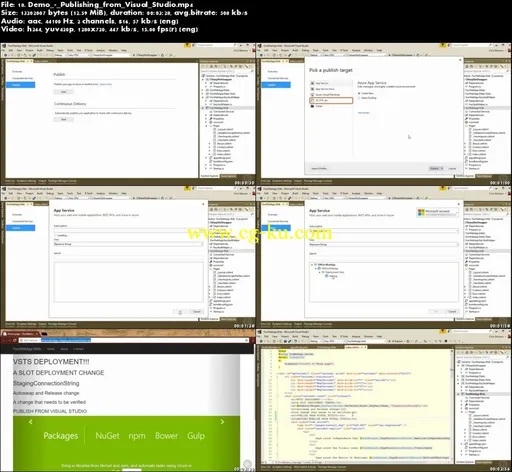Open Package Manager Console tab in the Publish page frame
512x472 pixels.
[x=62, y=181]
